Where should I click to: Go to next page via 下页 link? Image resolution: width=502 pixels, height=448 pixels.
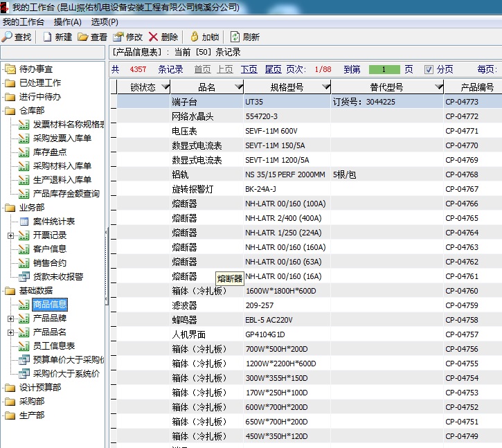click(249, 69)
